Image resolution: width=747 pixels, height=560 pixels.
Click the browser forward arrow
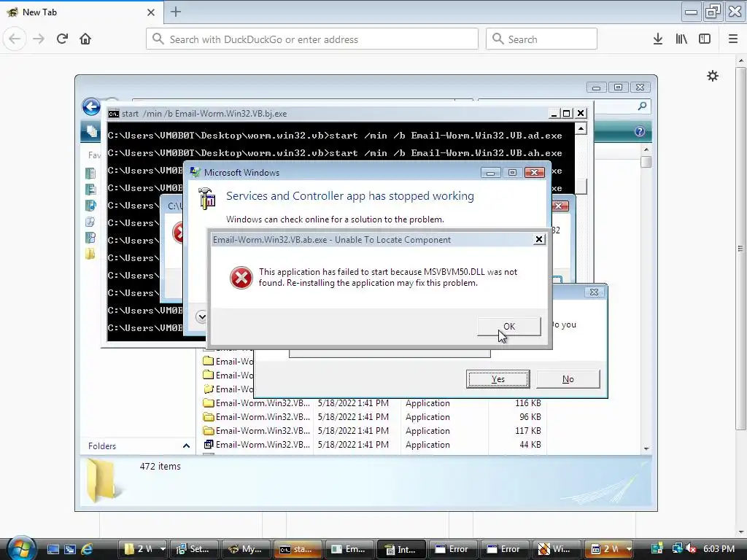tap(39, 39)
